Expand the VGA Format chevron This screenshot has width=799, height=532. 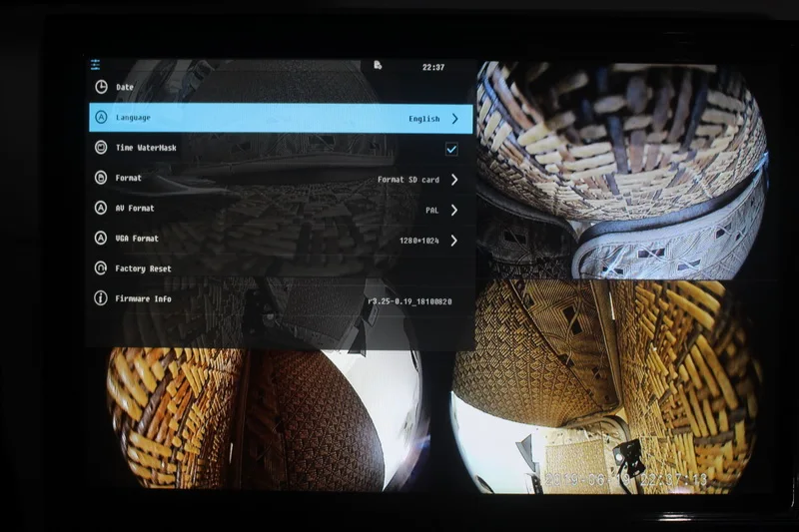coord(454,241)
